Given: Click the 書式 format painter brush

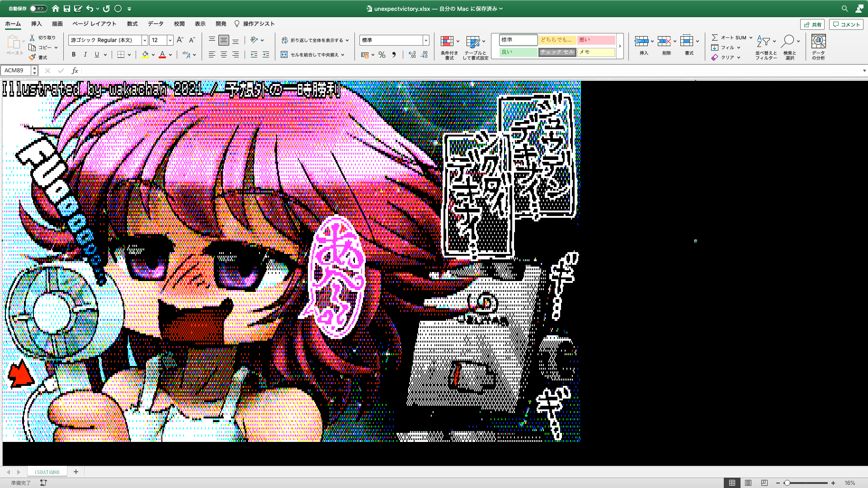Looking at the screenshot, I should [x=38, y=57].
